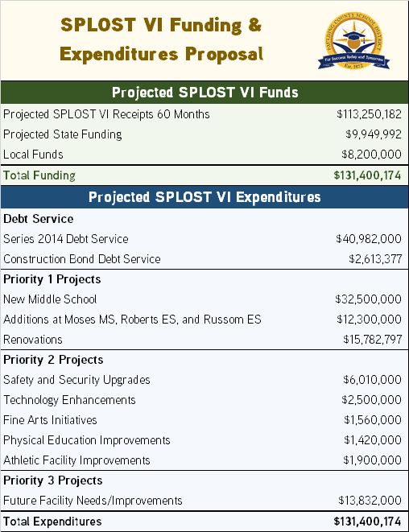
Task: Select the Construction Bond Debt Service amount
Action: click(x=375, y=259)
